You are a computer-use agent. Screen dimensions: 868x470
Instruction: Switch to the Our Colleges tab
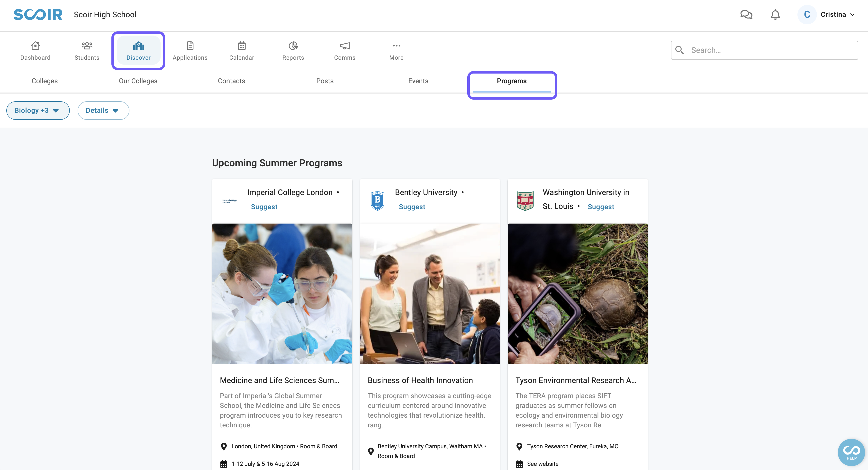pos(138,81)
